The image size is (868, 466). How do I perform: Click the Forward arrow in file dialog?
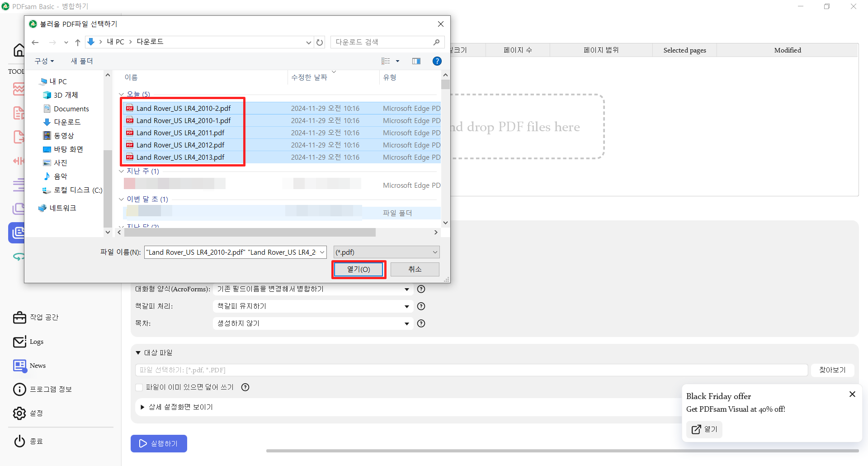[52, 42]
